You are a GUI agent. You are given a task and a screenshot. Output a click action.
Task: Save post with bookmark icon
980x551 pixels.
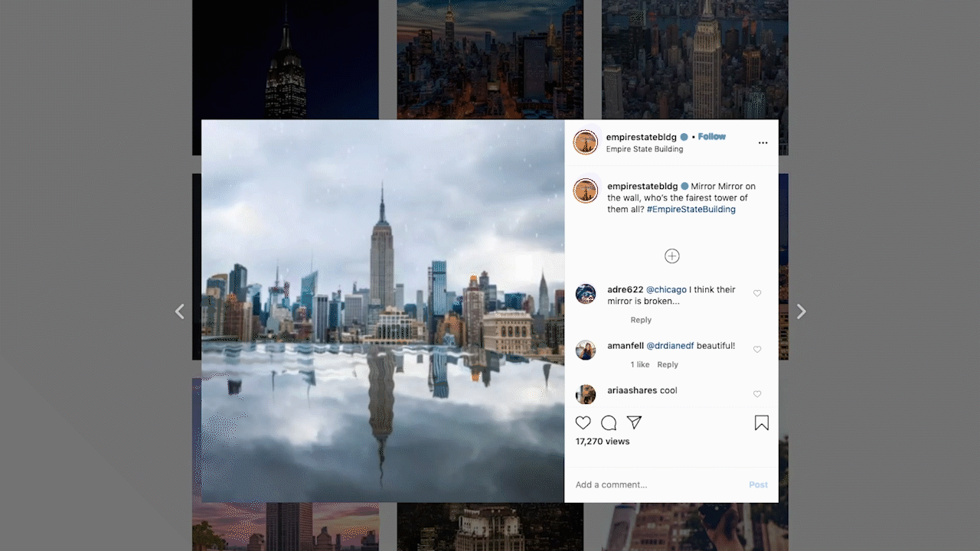(x=762, y=423)
